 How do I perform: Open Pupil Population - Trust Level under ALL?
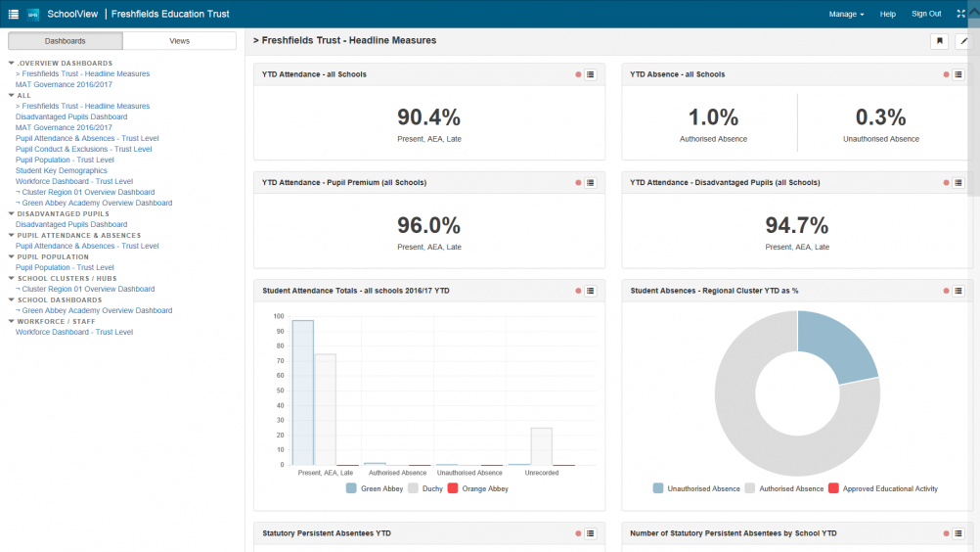[x=65, y=161]
